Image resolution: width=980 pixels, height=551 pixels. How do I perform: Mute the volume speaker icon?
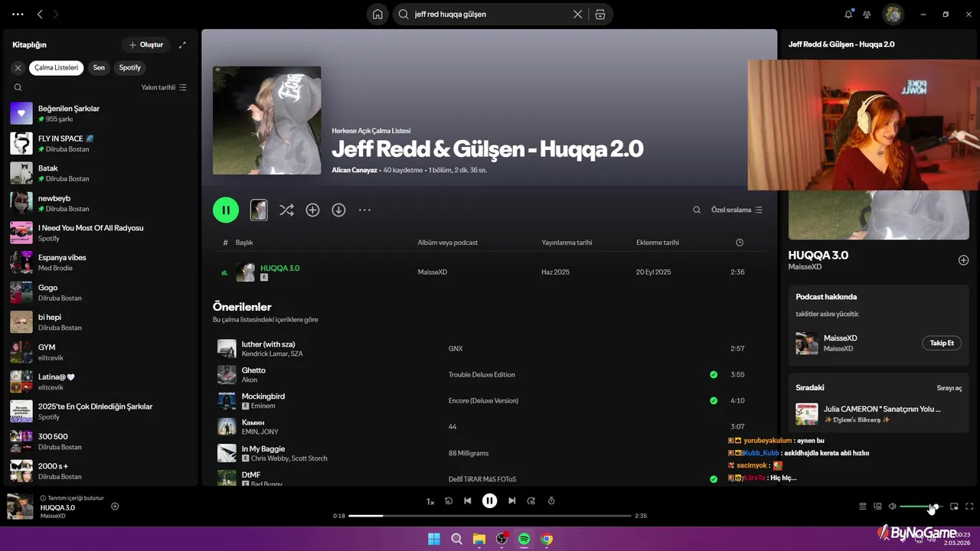coord(892,506)
